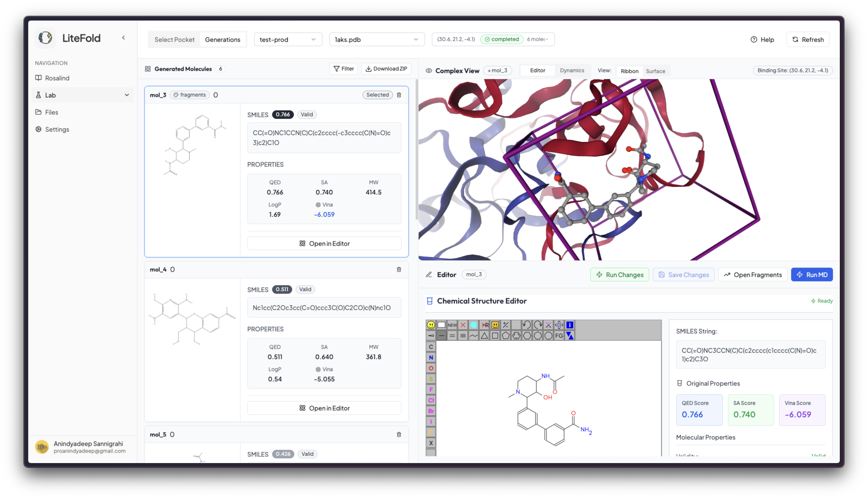Click the Refresh button

pos(808,39)
